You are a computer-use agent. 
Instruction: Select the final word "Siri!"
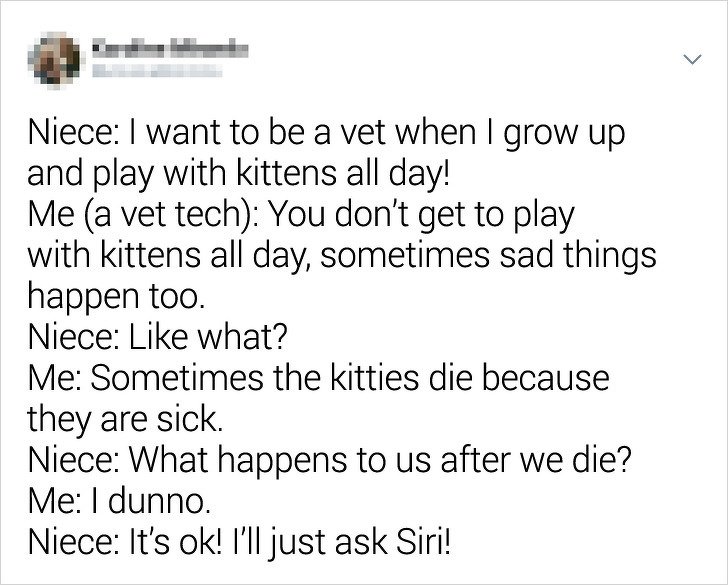422,541
